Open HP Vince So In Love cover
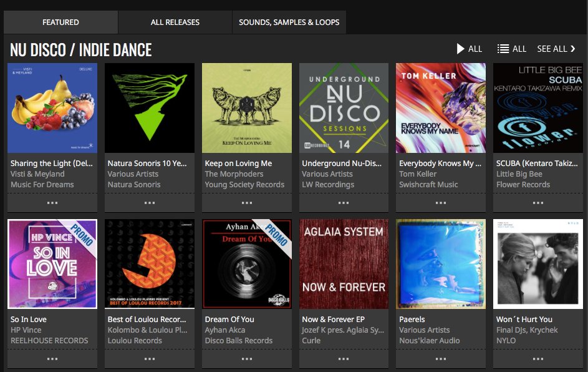This screenshot has height=372, width=588. click(x=52, y=264)
